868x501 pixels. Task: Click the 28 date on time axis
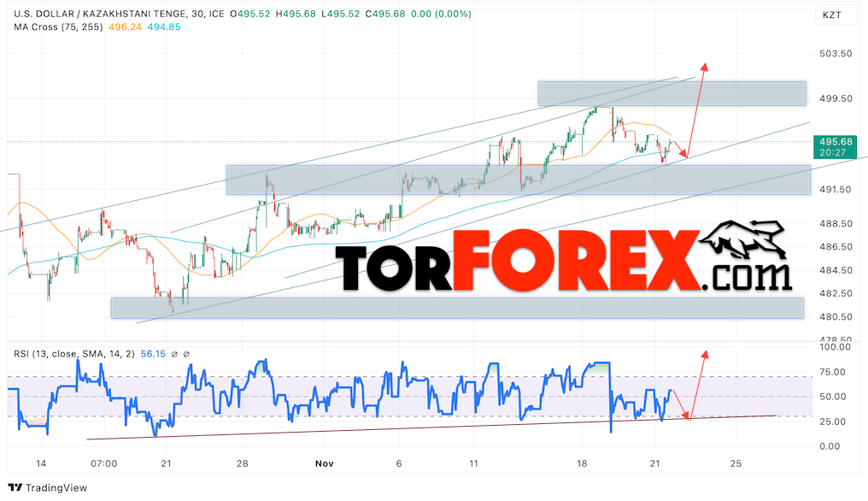(243, 463)
